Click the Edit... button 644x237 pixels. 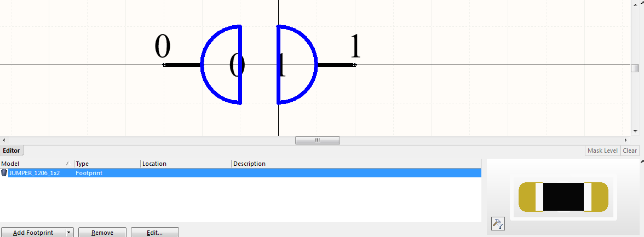pyautogui.click(x=155, y=233)
